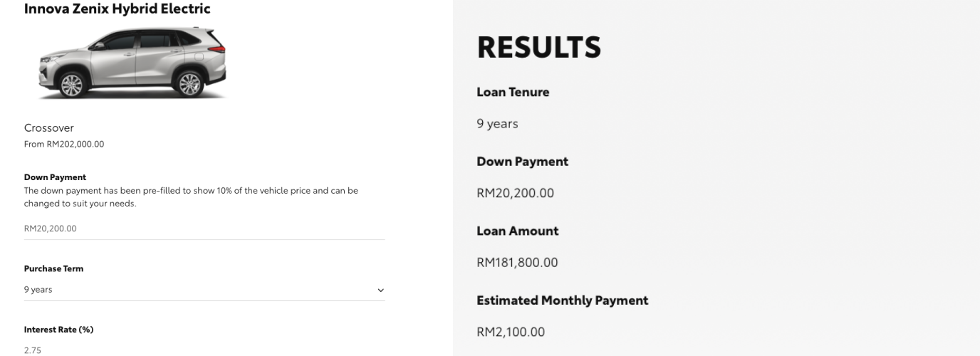Click the Purchase Term field label
The height and width of the screenshot is (356, 980).
(53, 269)
